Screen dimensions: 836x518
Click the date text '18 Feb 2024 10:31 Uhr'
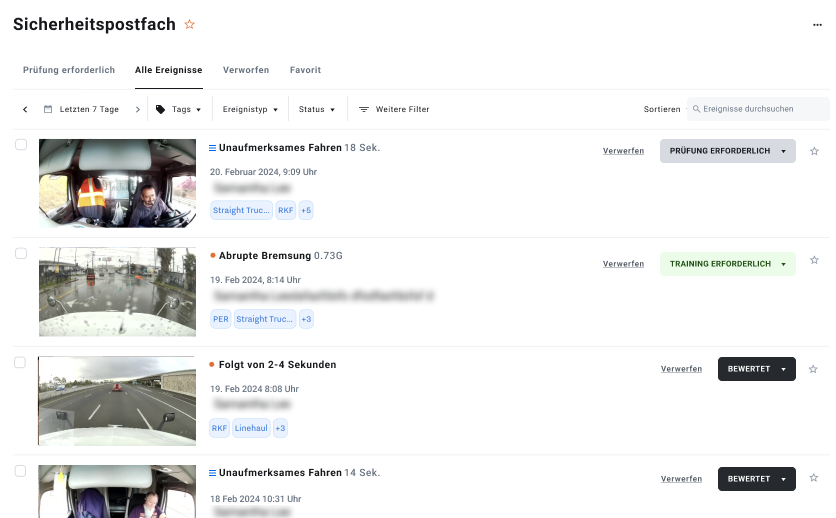point(256,499)
